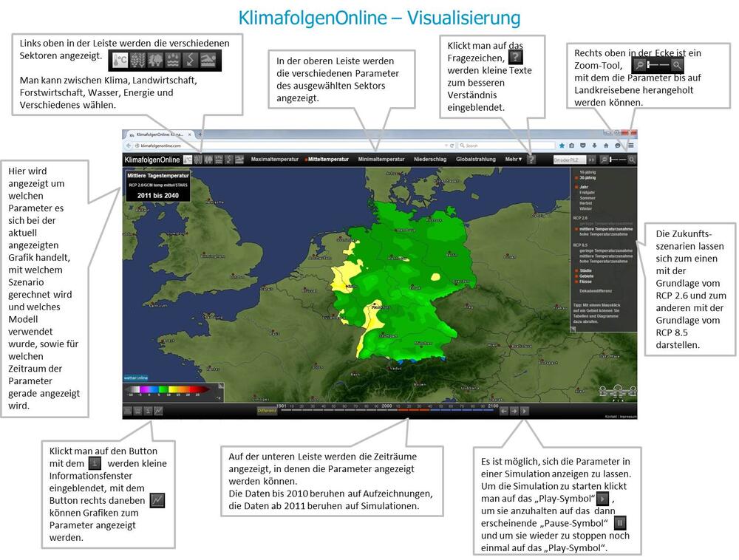Select the Wasser sector icon
The height and width of the screenshot is (560, 739).
pyautogui.click(x=219, y=157)
